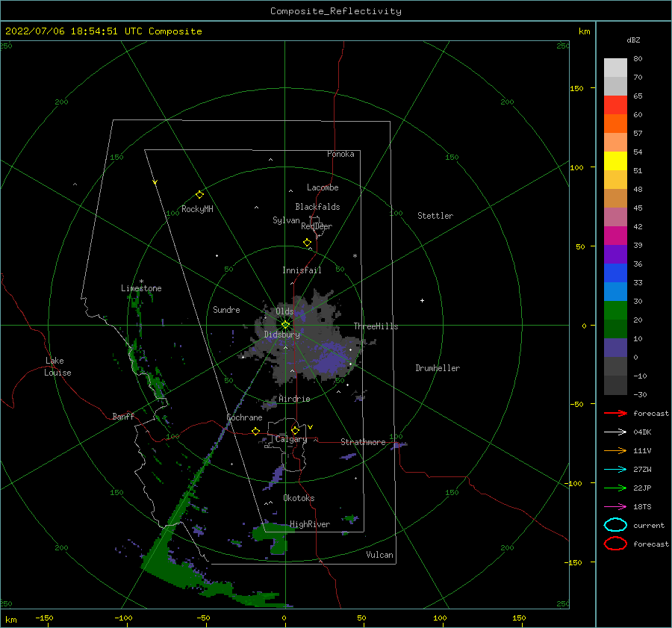Image resolution: width=672 pixels, height=628 pixels.
Task: Click the Calgary city label
Action: (x=291, y=439)
